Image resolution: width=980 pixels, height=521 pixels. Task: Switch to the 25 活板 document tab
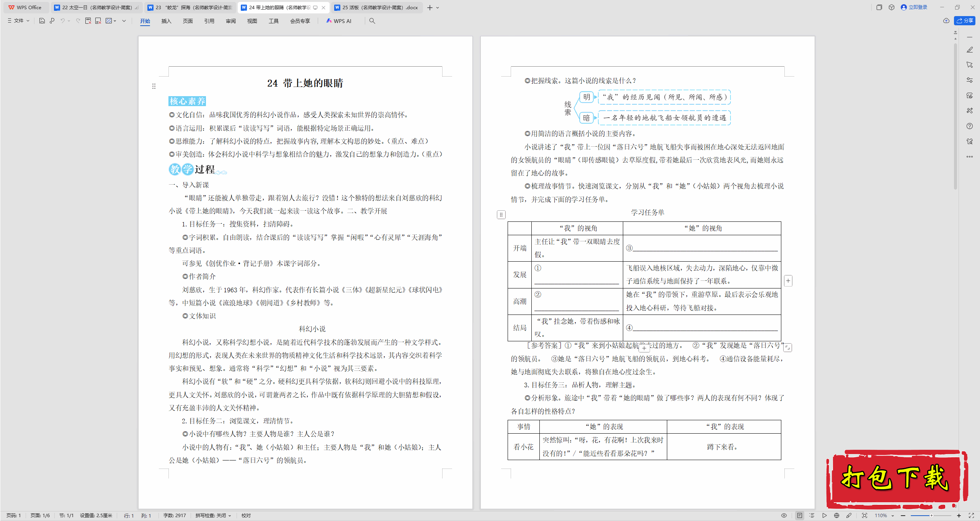pos(376,8)
